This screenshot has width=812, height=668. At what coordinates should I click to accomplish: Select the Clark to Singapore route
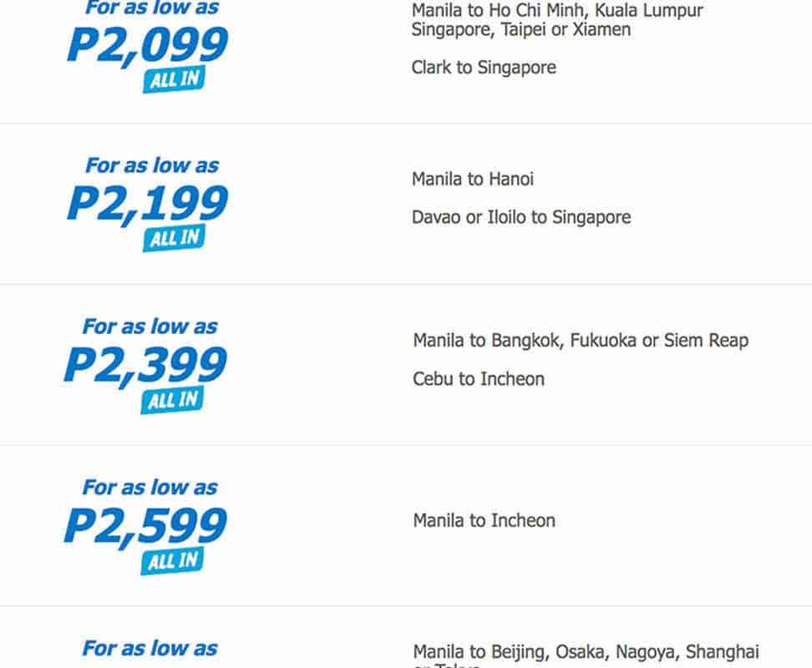click(x=484, y=68)
